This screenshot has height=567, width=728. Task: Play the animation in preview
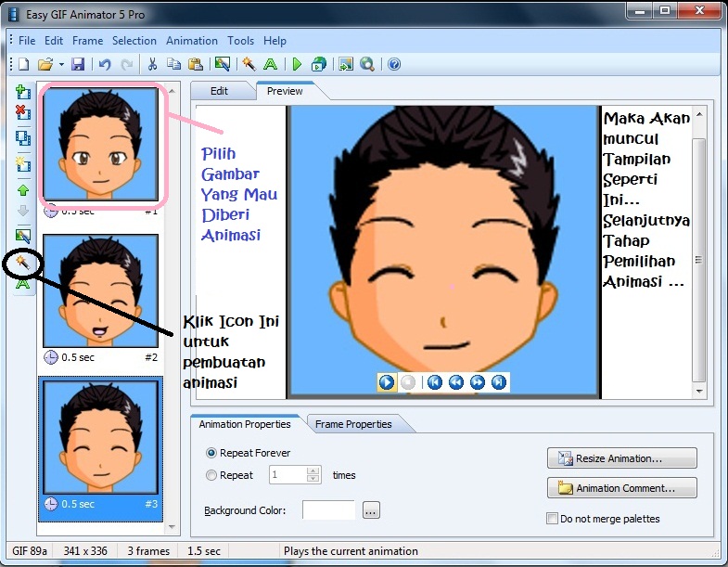387,382
